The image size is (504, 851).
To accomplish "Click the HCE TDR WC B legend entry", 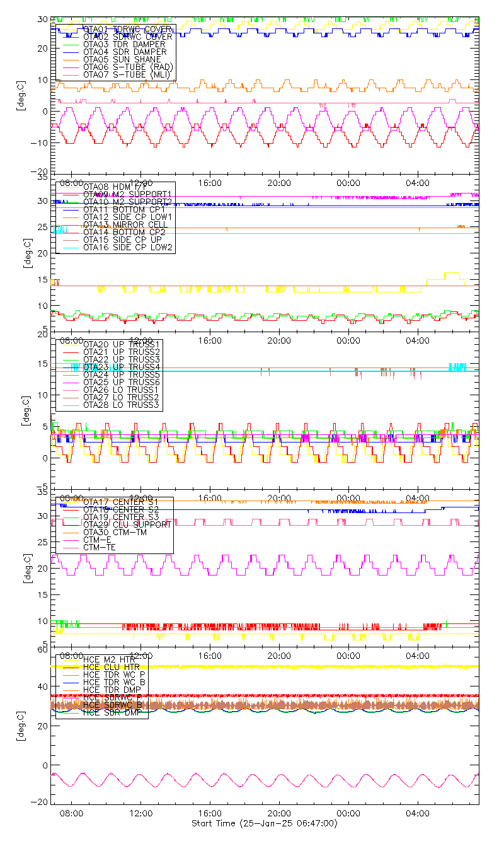I will pos(115,682).
